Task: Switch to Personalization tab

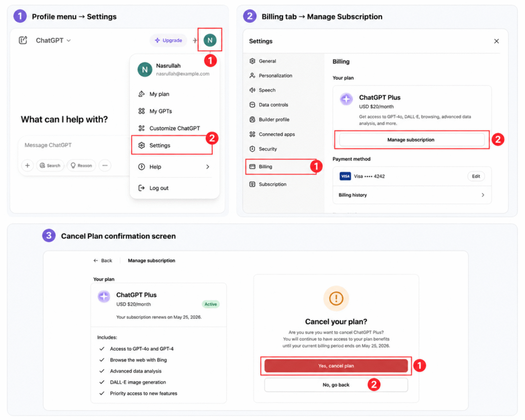Action: 283,76
